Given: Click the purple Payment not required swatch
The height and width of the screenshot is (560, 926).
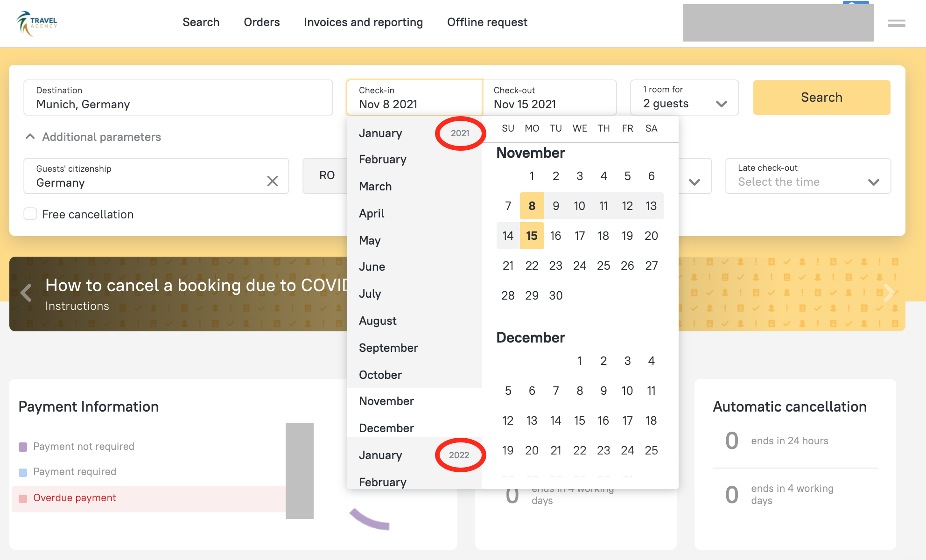Looking at the screenshot, I should pyautogui.click(x=23, y=447).
